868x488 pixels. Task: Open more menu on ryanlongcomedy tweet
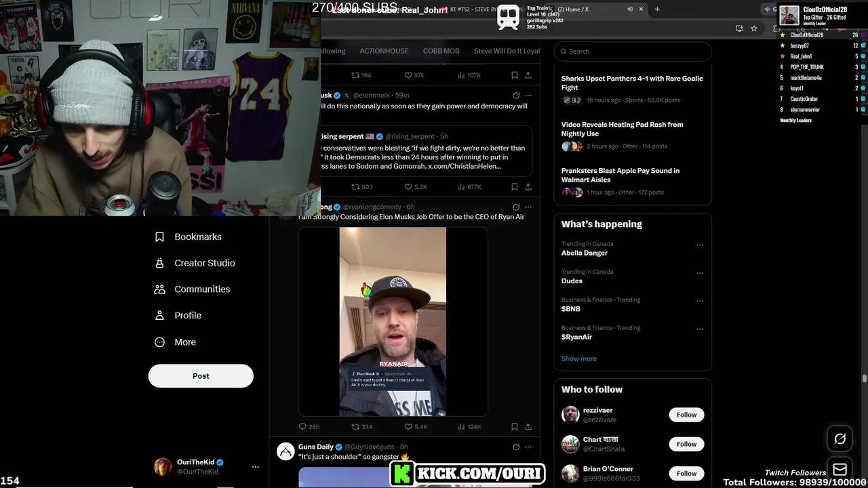coord(528,207)
